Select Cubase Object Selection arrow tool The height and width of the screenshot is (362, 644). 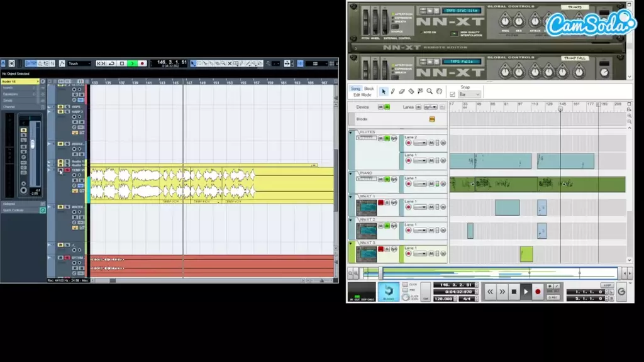[x=193, y=63]
